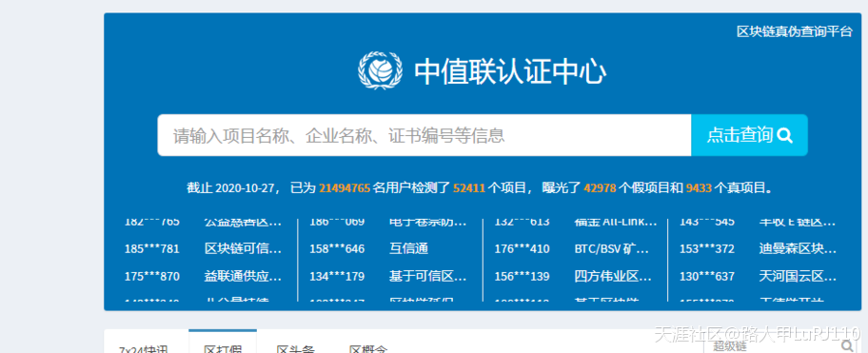Click the 点击查询 search button

pyautogui.click(x=749, y=135)
